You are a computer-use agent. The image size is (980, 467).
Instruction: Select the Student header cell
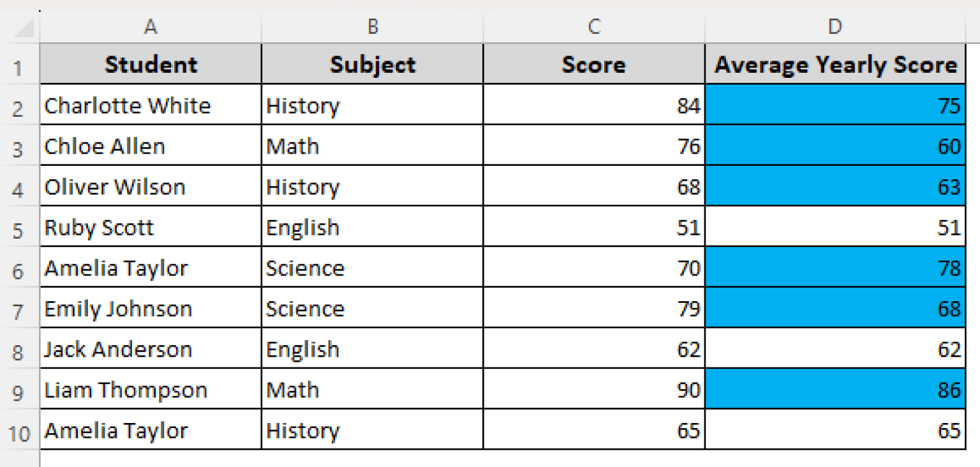pos(151,64)
